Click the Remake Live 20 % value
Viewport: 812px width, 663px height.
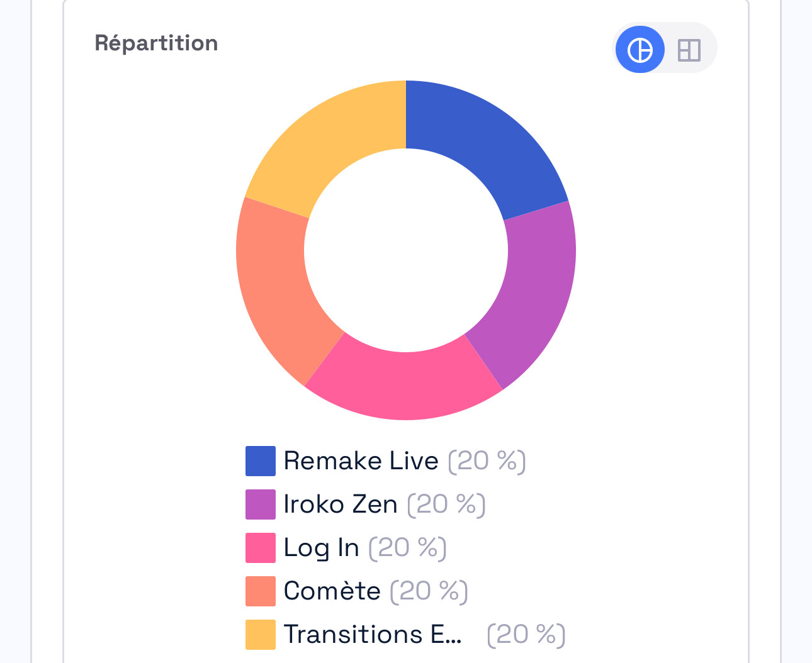coord(487,461)
